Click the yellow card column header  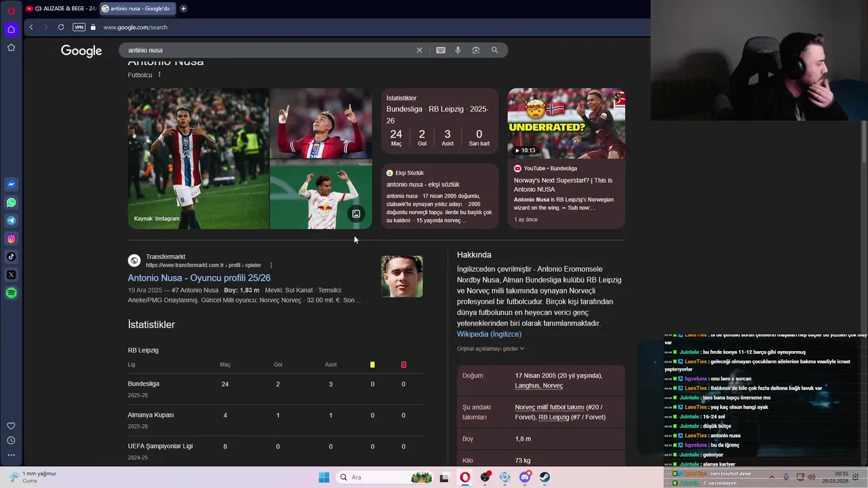coord(372,365)
